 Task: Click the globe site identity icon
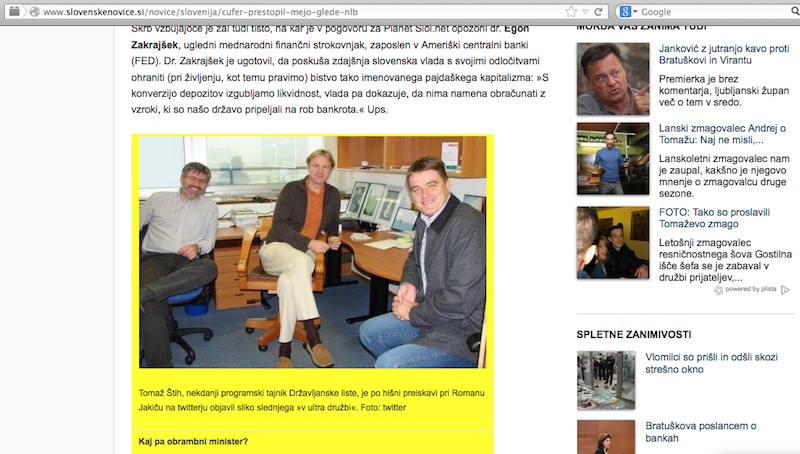[34, 12]
